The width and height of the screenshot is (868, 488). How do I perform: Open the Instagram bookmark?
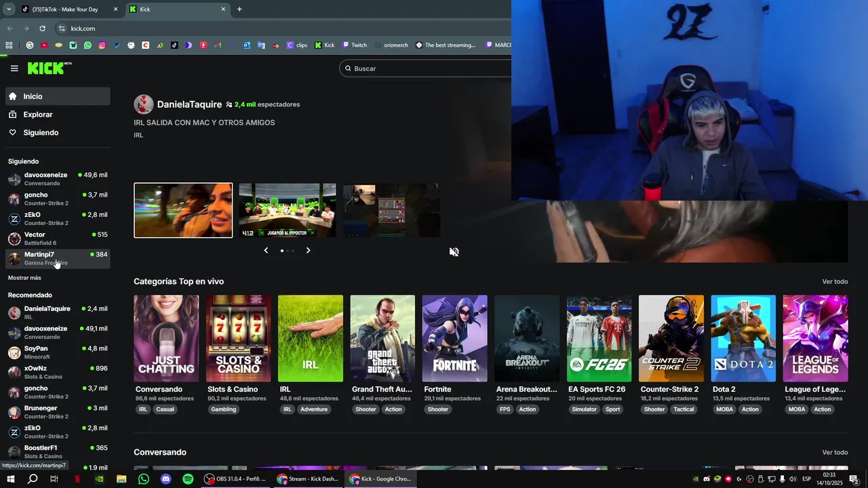[x=102, y=45]
